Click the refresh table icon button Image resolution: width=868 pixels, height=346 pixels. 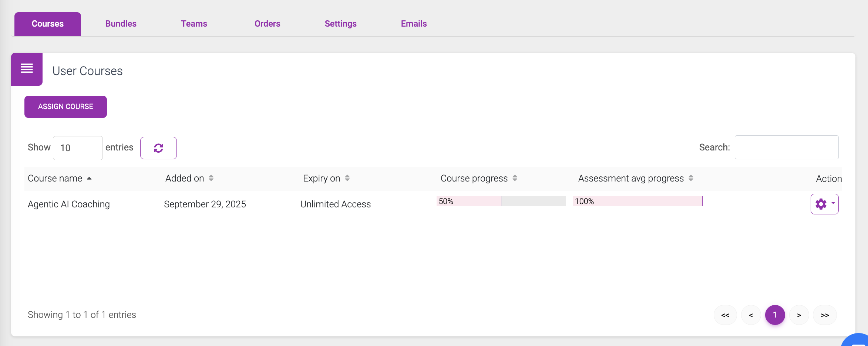tap(158, 148)
